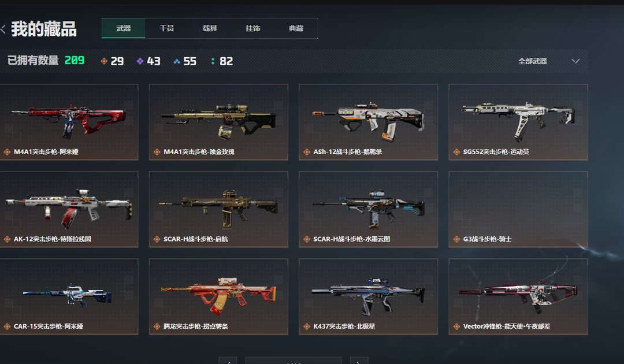Filter by orange rarity icon showing 29
Viewport: 624px width, 364px height.
(104, 61)
